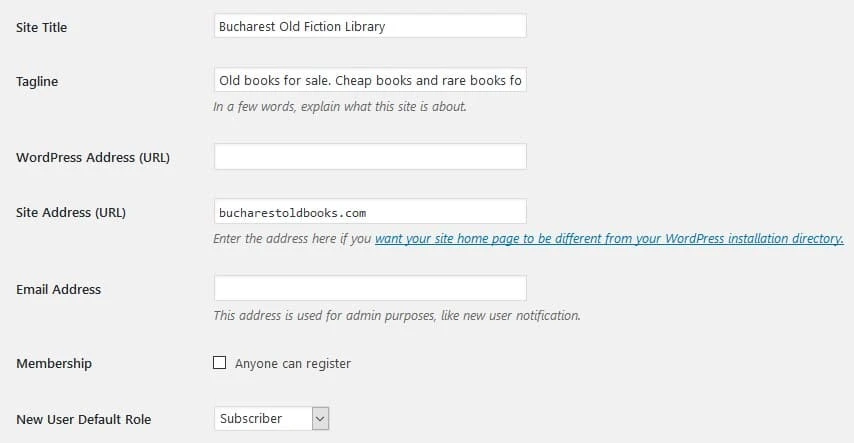This screenshot has width=854, height=443.
Task: Click the "Anyone can register" label text
Action: (293, 364)
